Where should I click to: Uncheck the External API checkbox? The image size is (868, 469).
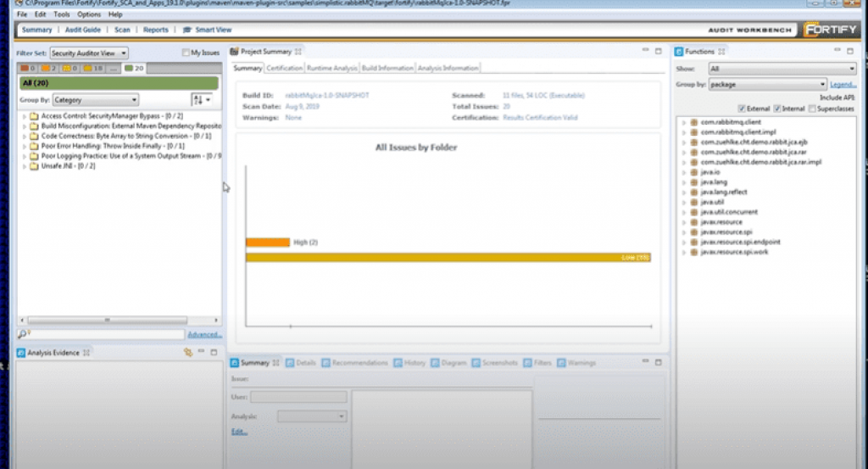(742, 109)
